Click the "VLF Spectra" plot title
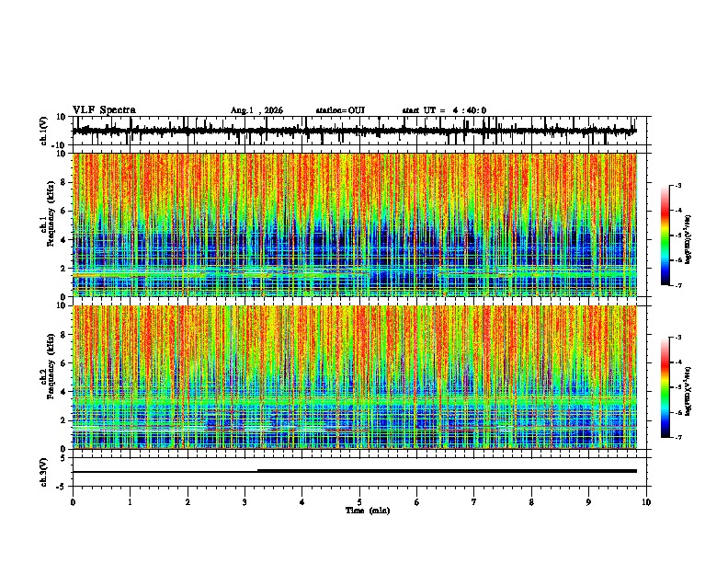 click(104, 110)
